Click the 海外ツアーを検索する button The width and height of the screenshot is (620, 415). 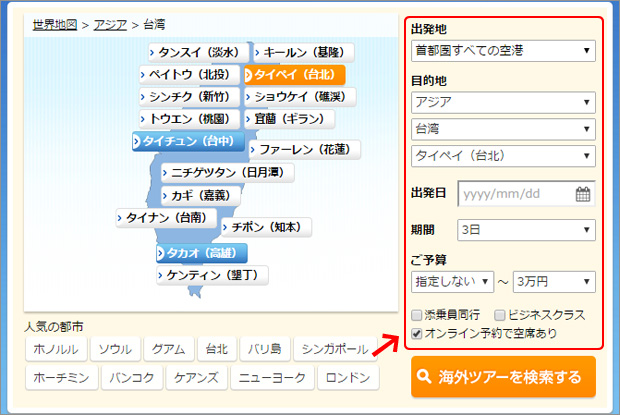(503, 378)
